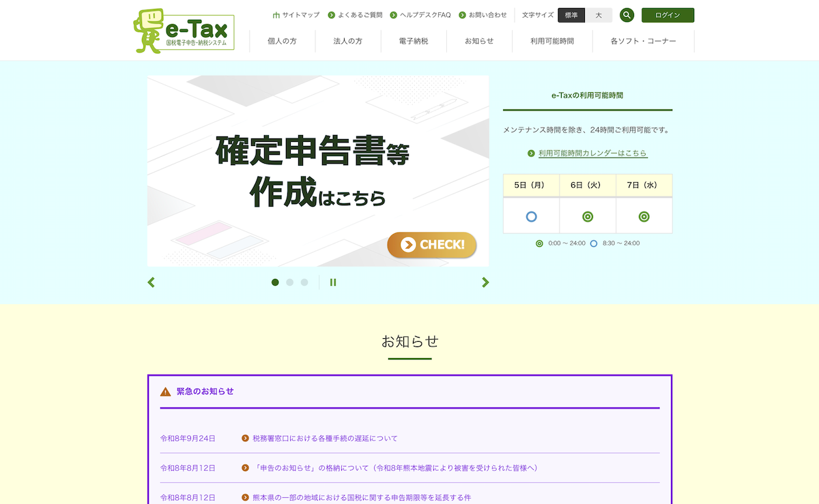Open 利用可能時間 menu

click(x=552, y=41)
